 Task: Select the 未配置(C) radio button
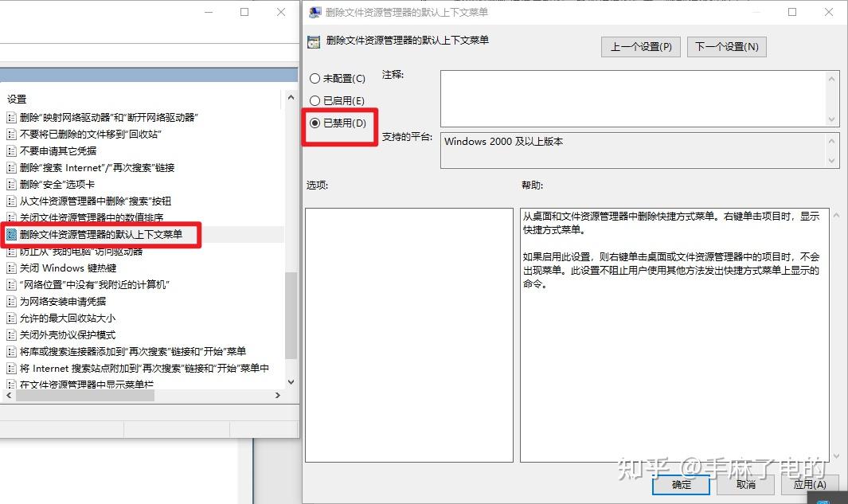315,79
